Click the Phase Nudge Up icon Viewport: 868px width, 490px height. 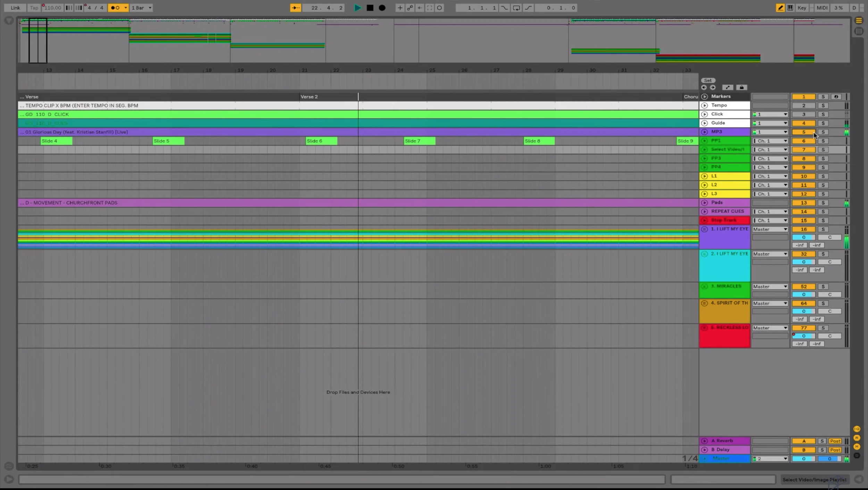[x=79, y=8]
